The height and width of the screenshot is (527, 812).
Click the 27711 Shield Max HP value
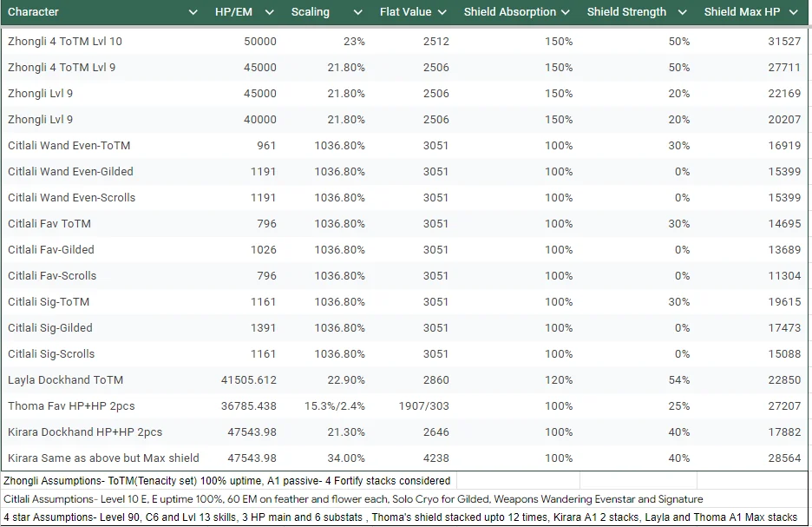click(x=784, y=68)
